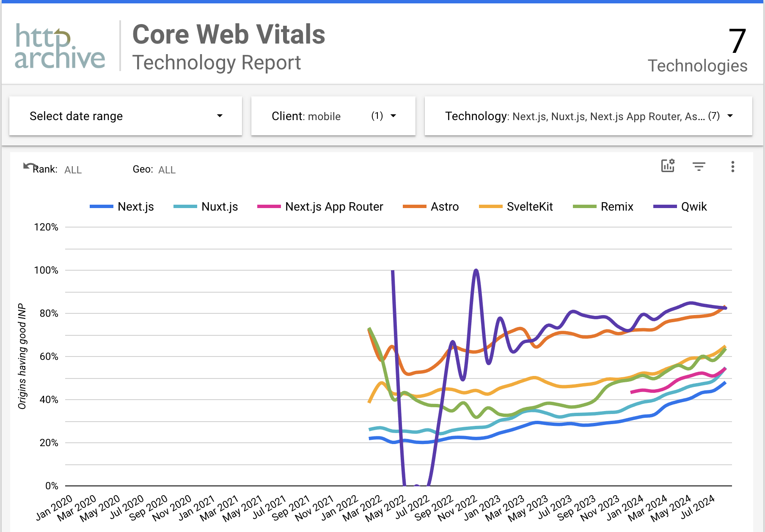Viewport: 765px width, 532px height.
Task: Change the Geo: ALL filter
Action: point(154,170)
